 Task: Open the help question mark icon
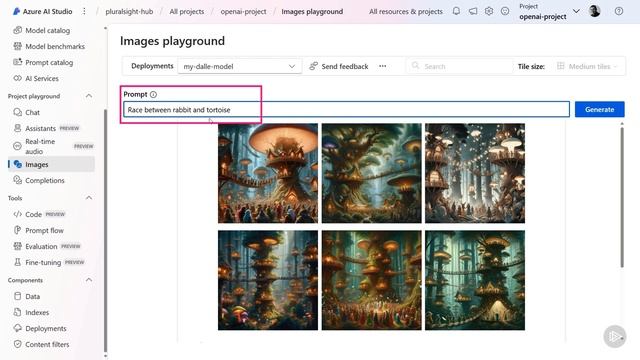[619, 11]
